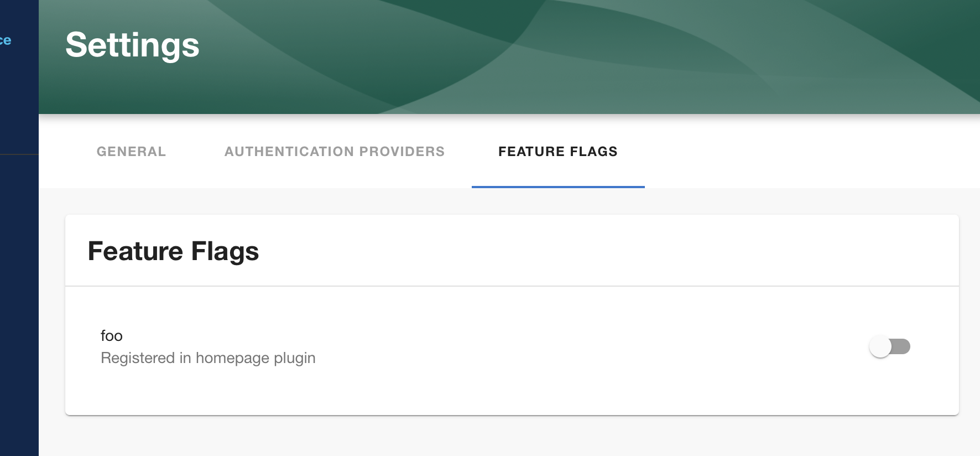This screenshot has width=980, height=456.
Task: Click the white toggle knob
Action: 881,346
